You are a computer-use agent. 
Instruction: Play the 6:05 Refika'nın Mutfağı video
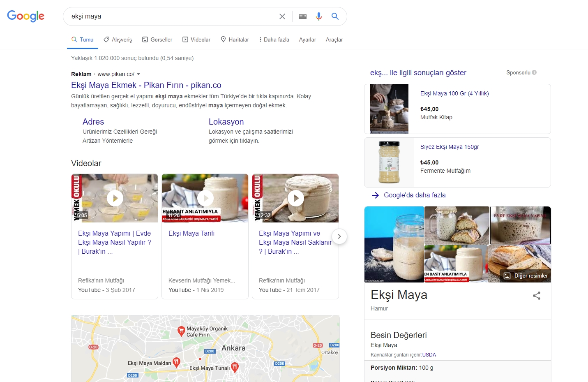point(115,198)
